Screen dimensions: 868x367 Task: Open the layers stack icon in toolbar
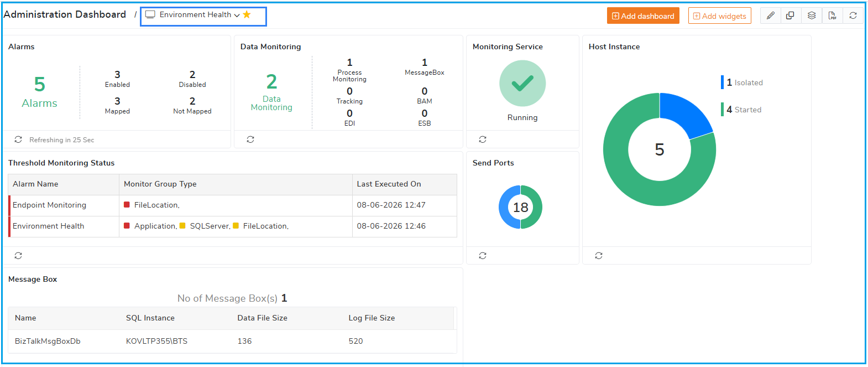point(811,15)
